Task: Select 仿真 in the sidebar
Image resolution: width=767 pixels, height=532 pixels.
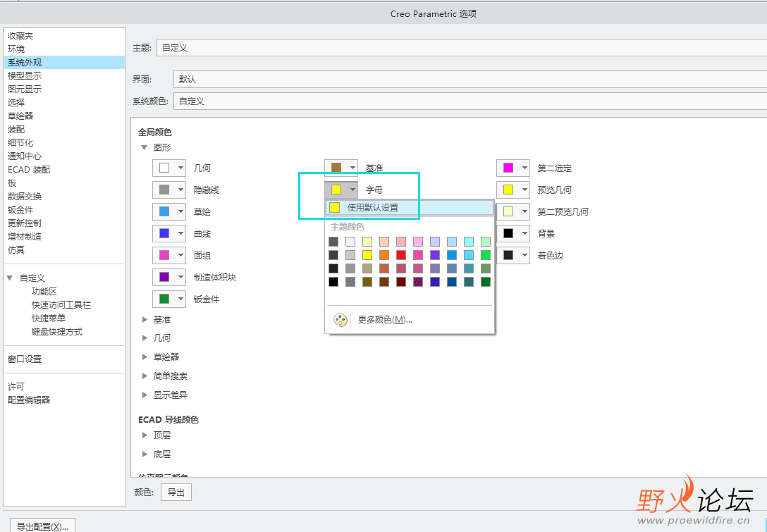Action: point(16,249)
